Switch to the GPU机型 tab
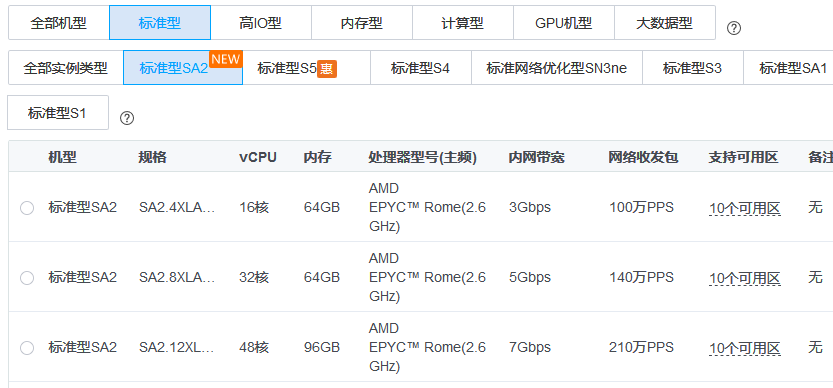Image resolution: width=833 pixels, height=388 pixels. pyautogui.click(x=564, y=23)
